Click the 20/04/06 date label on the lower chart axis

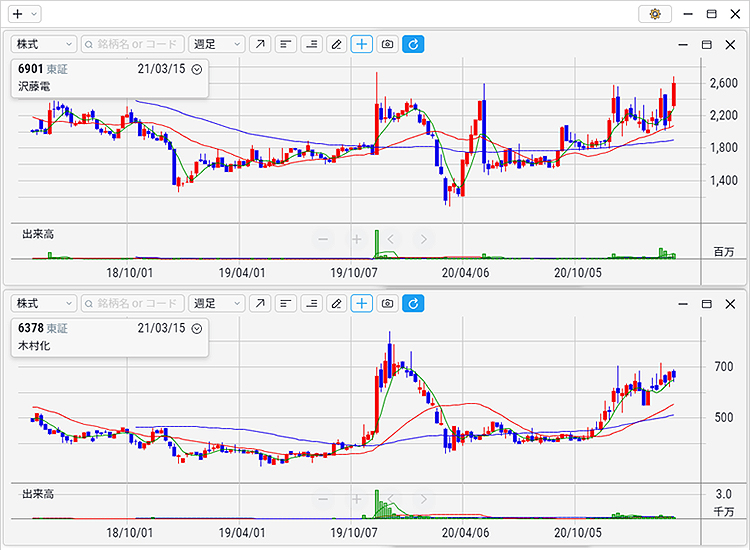click(465, 533)
